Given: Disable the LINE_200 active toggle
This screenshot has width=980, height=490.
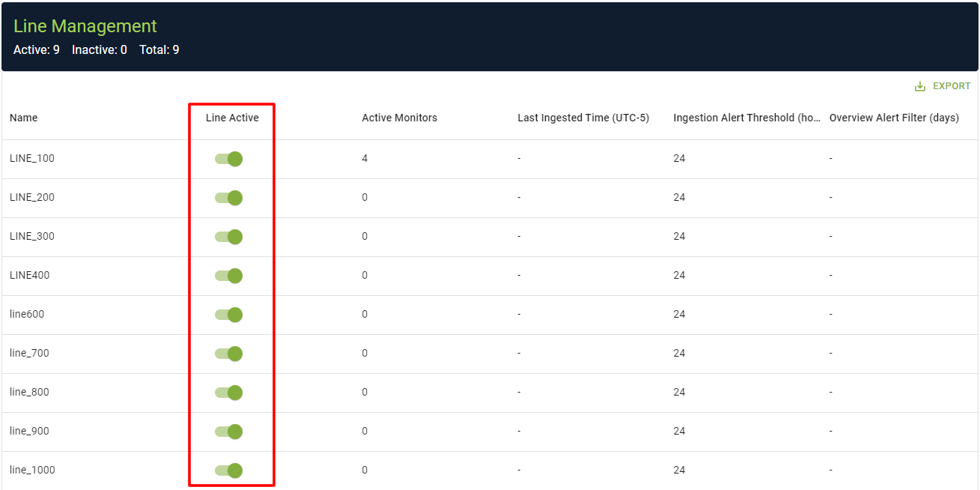Looking at the screenshot, I should 229,198.
